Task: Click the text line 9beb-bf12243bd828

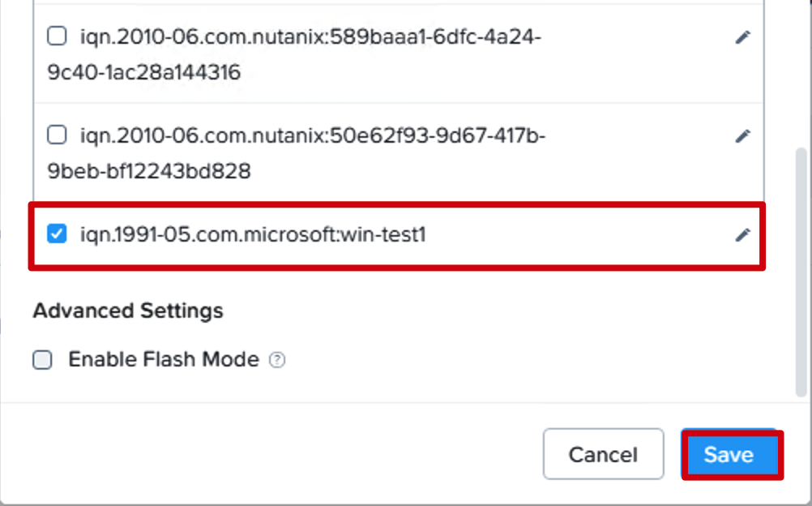Action: 149,171
